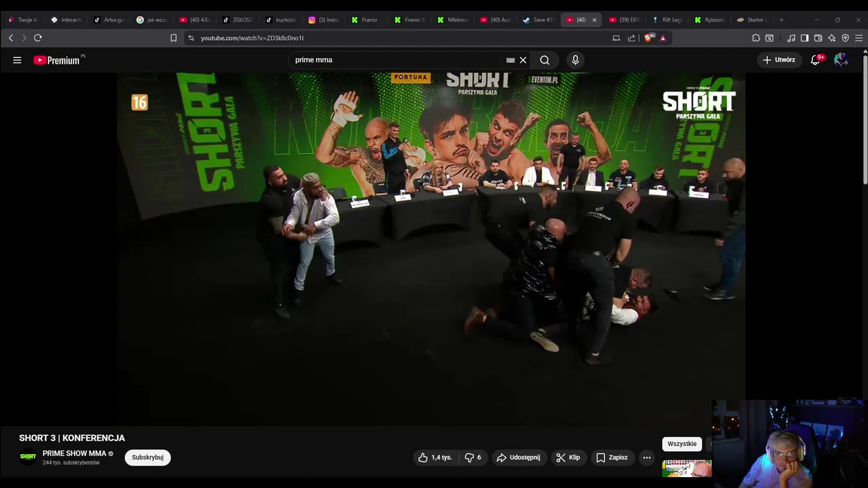
Task: View site settings icon in the address bar
Action: pyautogui.click(x=191, y=38)
